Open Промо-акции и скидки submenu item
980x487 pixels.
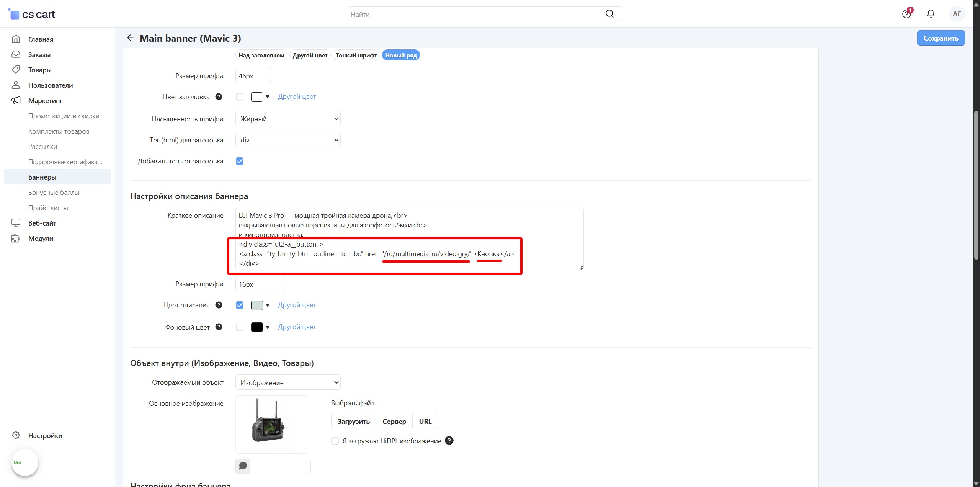click(64, 116)
